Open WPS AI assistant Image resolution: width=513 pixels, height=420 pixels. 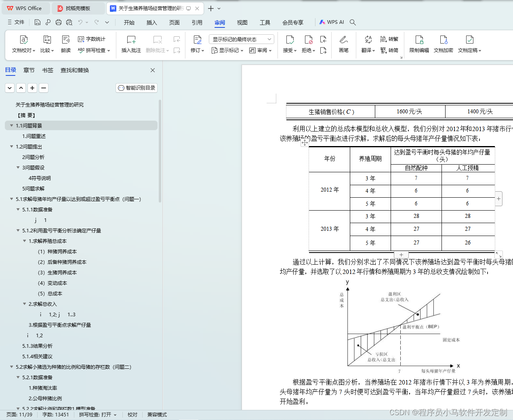[x=332, y=22]
